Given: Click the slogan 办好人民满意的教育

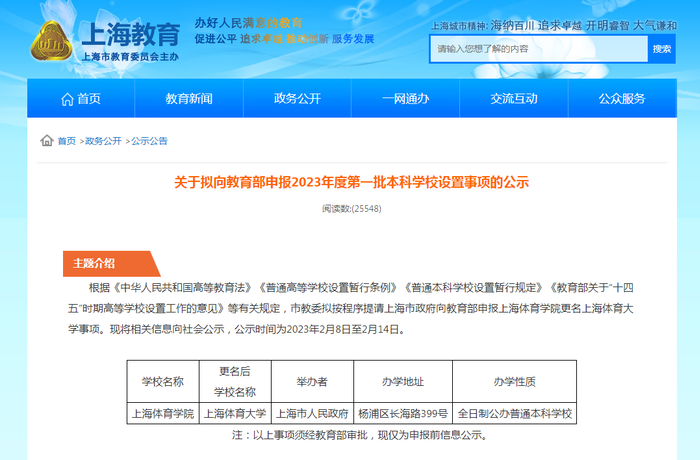Looking at the screenshot, I should pyautogui.click(x=248, y=23).
